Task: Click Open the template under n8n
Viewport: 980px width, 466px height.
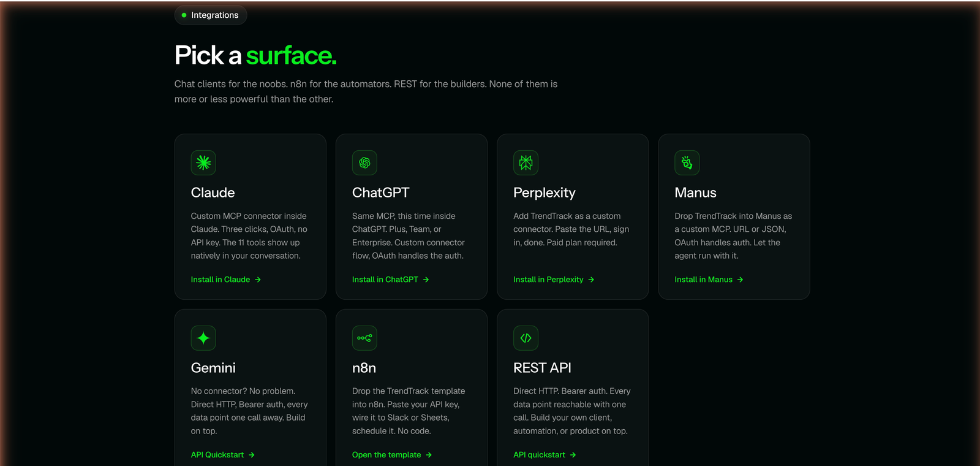Action: 392,455
